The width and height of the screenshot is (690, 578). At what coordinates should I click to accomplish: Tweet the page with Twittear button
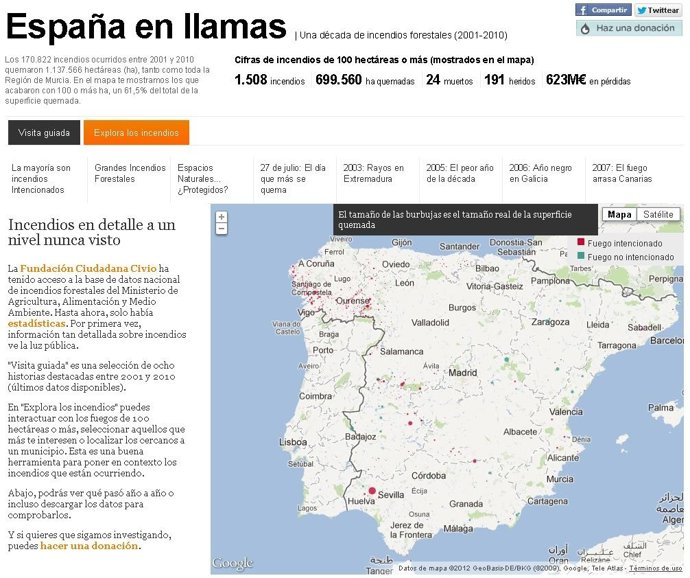[x=658, y=10]
